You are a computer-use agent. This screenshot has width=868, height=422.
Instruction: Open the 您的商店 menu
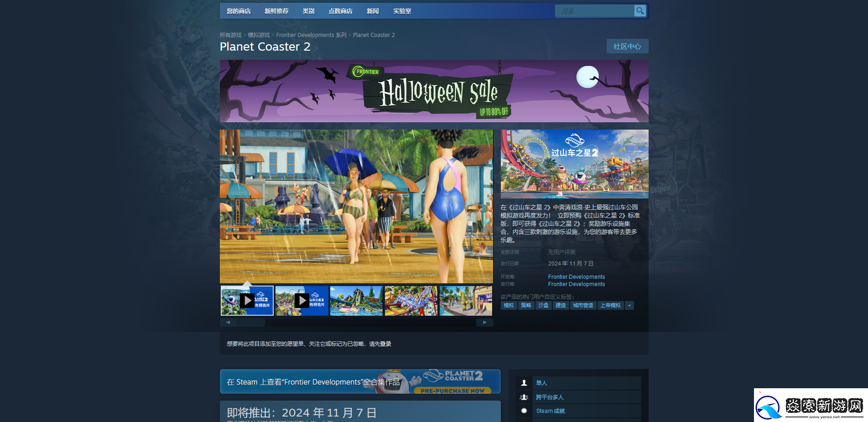click(x=239, y=11)
